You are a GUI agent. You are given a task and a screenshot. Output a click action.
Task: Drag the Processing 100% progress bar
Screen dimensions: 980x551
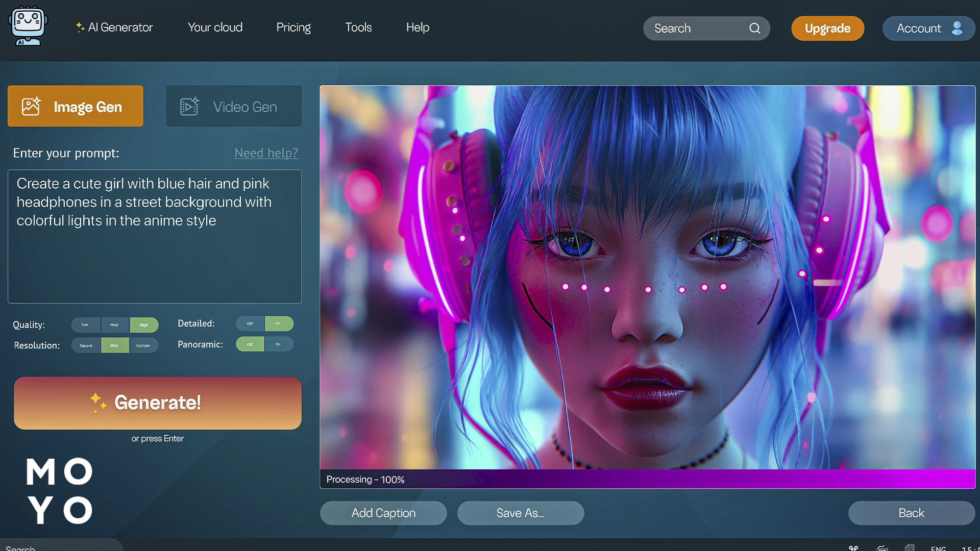[x=650, y=479]
